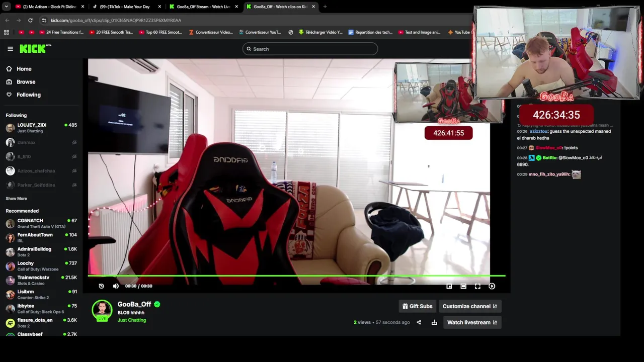This screenshot has height=362, width=644.
Task: Open Repartition des tach... bookmark
Action: tap(370, 32)
